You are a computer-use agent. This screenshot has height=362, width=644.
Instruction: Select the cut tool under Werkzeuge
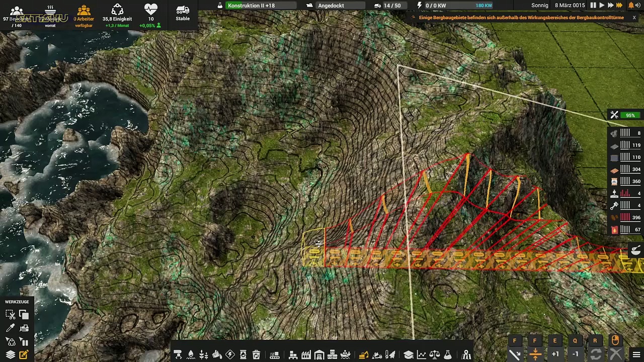[x=10, y=315]
